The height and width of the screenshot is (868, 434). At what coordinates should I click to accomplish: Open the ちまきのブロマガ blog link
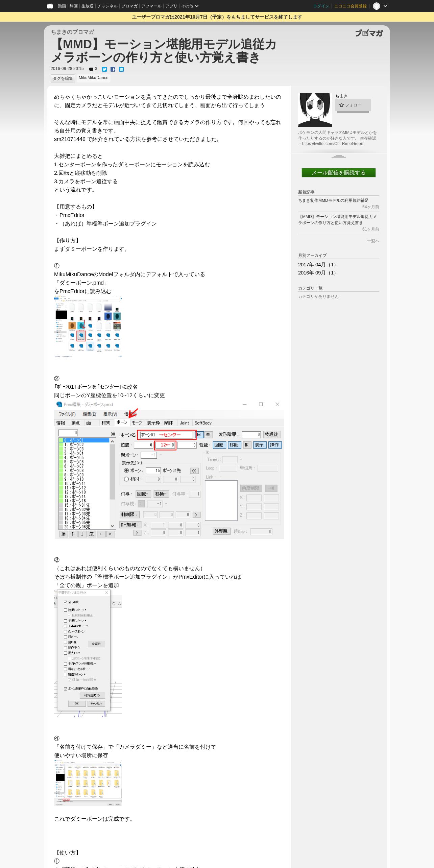pyautogui.click(x=72, y=32)
